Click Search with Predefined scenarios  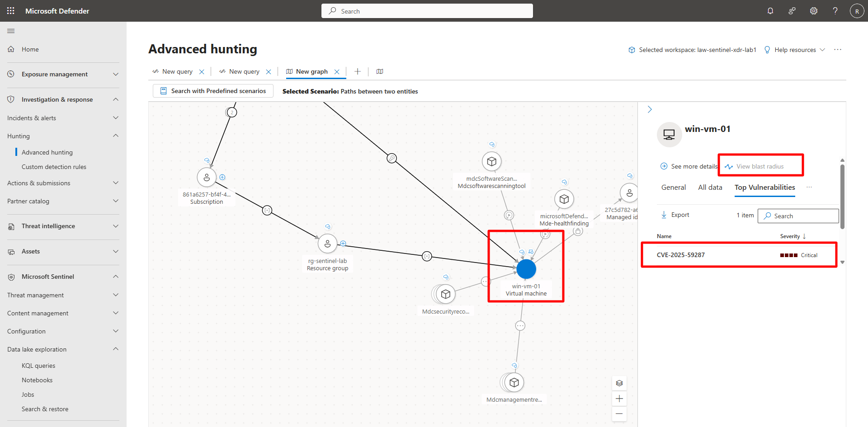click(213, 91)
